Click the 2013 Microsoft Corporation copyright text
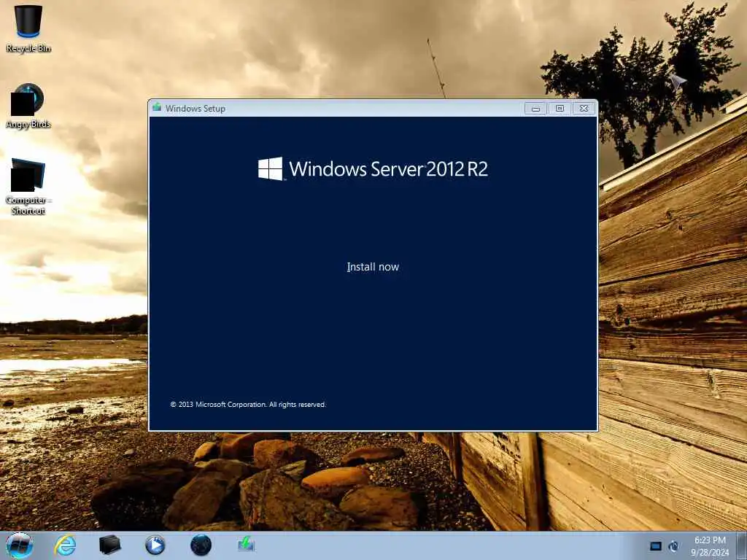The image size is (747, 560). point(248,404)
